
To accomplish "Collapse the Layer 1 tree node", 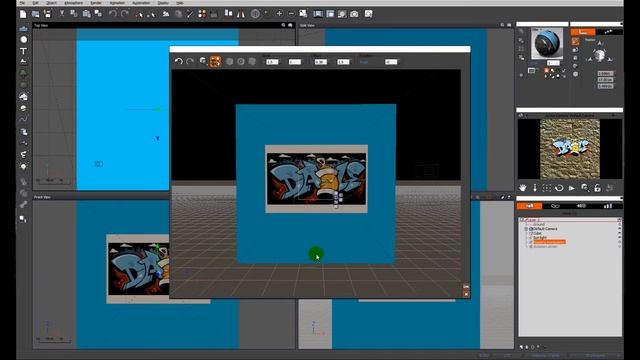I will point(522,220).
